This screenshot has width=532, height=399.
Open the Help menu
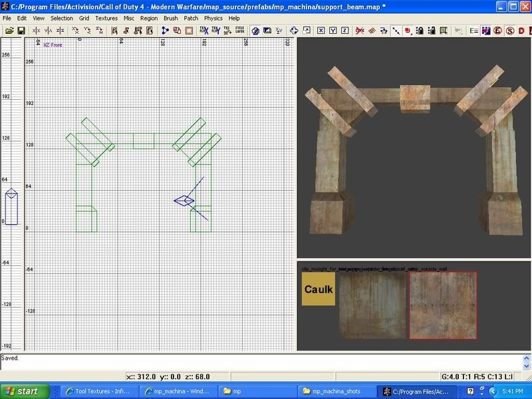click(x=234, y=19)
